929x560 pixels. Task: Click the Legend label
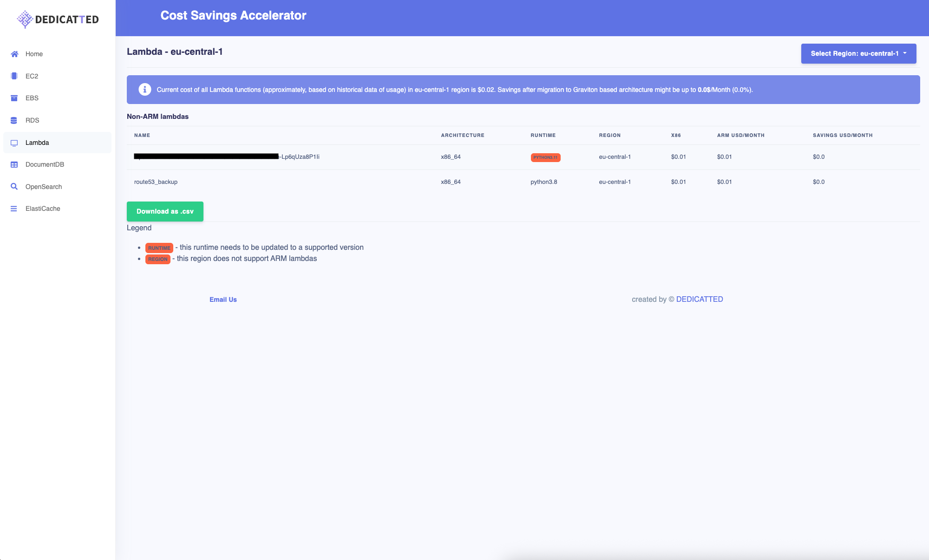(139, 228)
